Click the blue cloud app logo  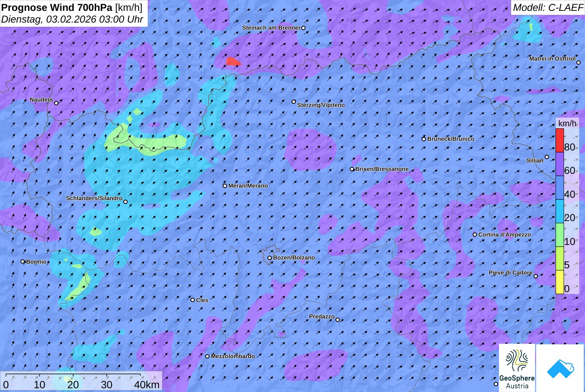pyautogui.click(x=560, y=368)
